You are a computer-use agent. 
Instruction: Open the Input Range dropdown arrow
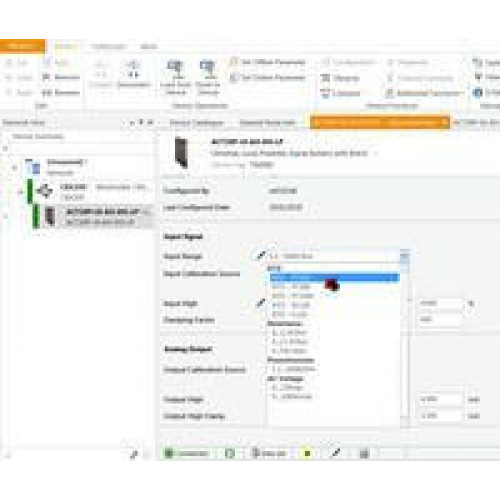point(404,256)
